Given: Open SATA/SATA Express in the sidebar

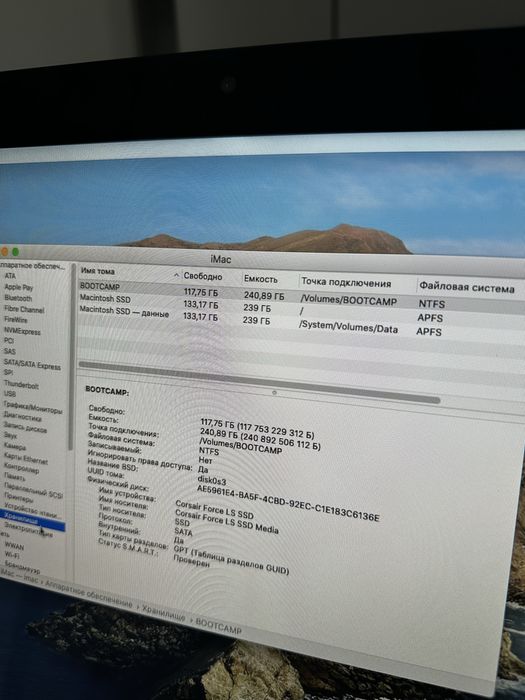Looking at the screenshot, I should (32, 364).
